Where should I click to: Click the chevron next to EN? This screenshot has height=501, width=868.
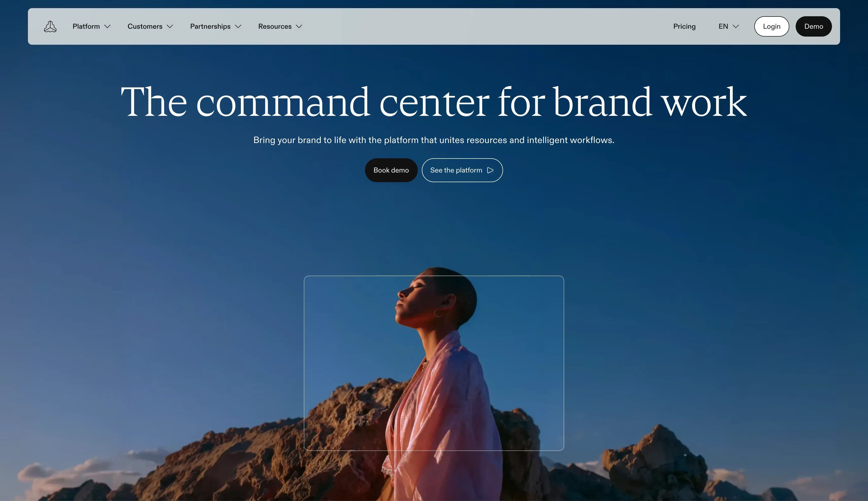click(x=736, y=26)
